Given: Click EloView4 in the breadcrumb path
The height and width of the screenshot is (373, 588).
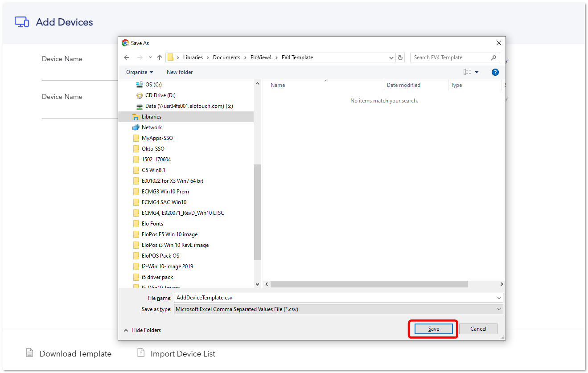Looking at the screenshot, I should [261, 57].
